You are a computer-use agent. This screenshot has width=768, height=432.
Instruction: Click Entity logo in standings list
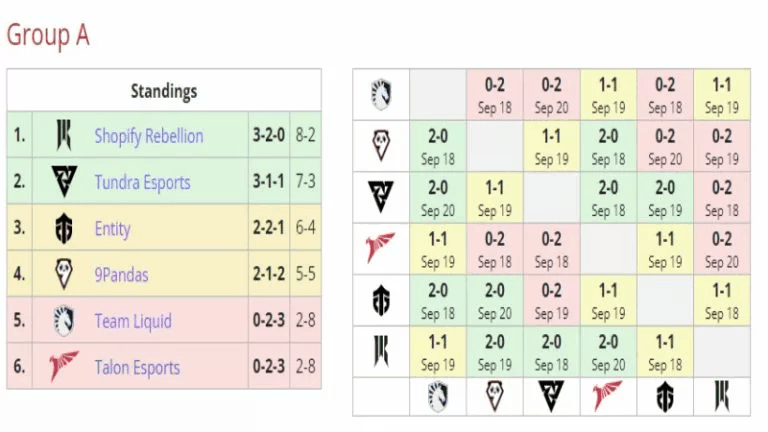(x=64, y=229)
